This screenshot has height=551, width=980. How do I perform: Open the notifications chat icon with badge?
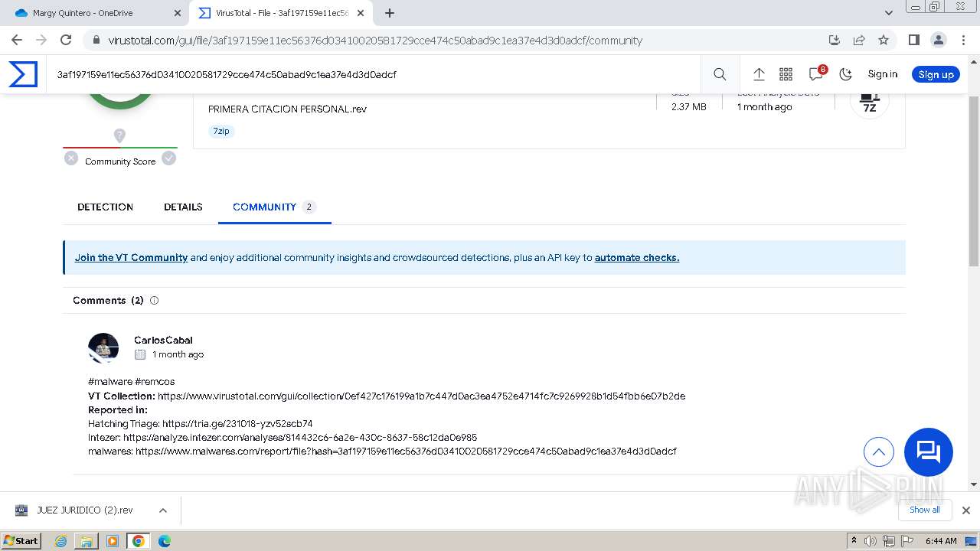tap(816, 73)
